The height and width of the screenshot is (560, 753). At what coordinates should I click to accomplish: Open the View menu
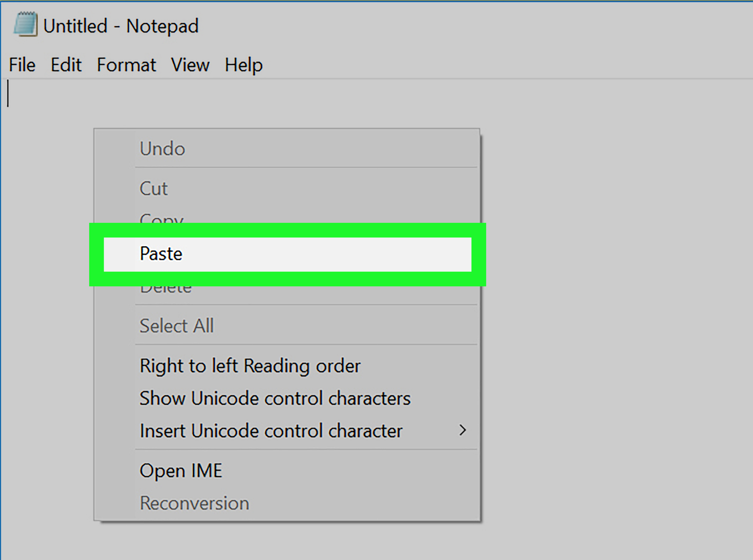click(190, 65)
